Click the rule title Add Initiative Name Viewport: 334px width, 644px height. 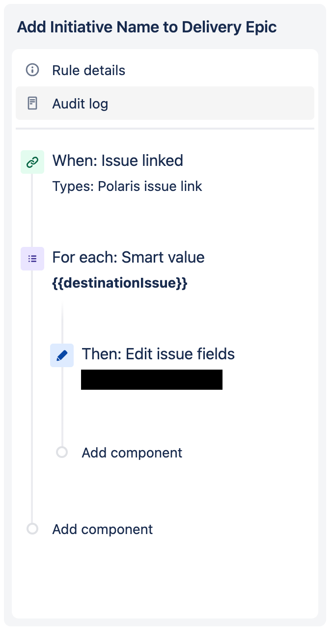[x=147, y=27]
